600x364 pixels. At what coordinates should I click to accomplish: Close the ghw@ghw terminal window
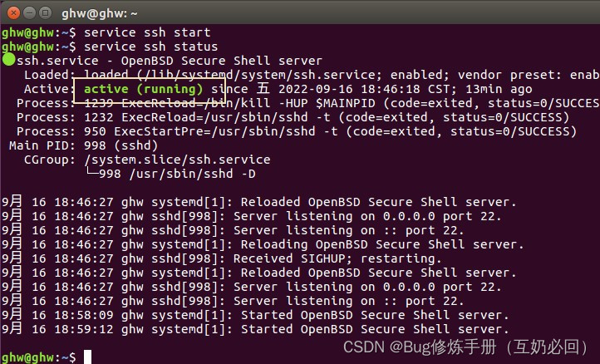13,13
